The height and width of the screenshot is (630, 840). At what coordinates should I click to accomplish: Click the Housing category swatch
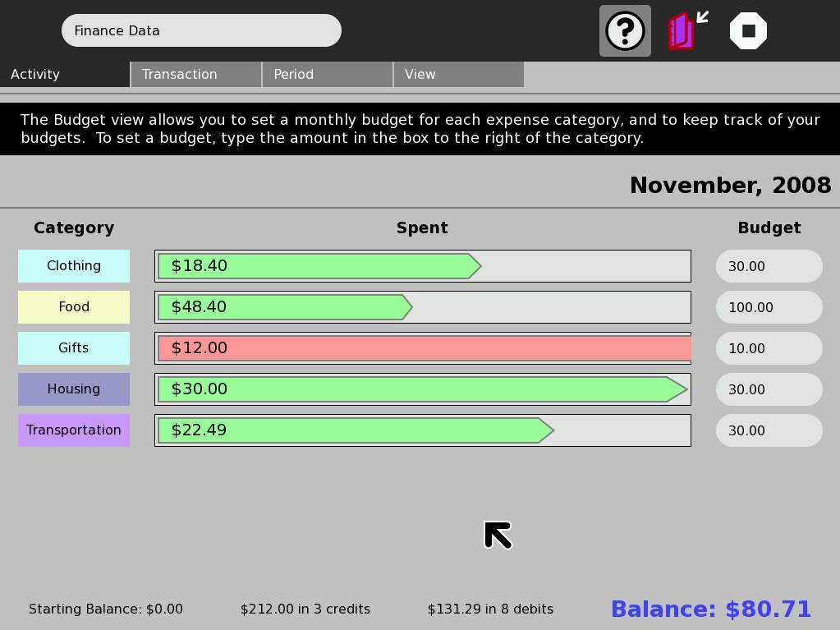74,389
